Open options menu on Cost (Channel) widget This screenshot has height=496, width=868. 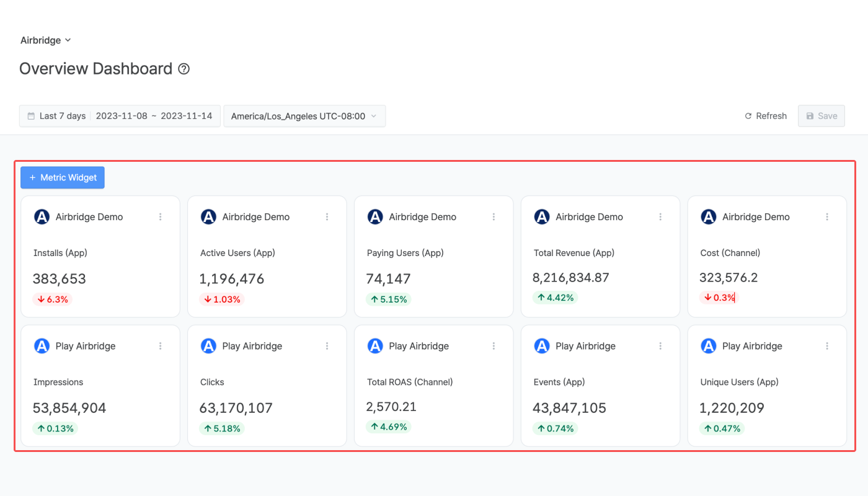[x=827, y=217]
